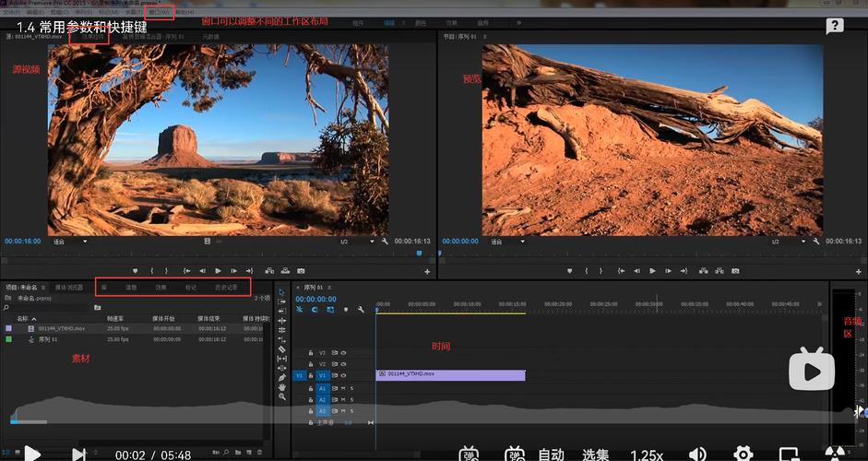Select the Hand tool
Viewport: 868px width, 461px height.
click(281, 387)
